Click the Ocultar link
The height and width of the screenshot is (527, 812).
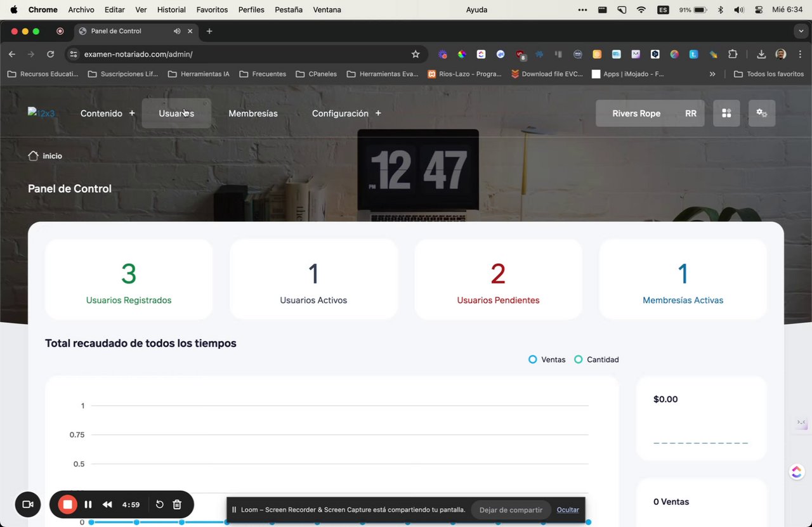coord(568,510)
